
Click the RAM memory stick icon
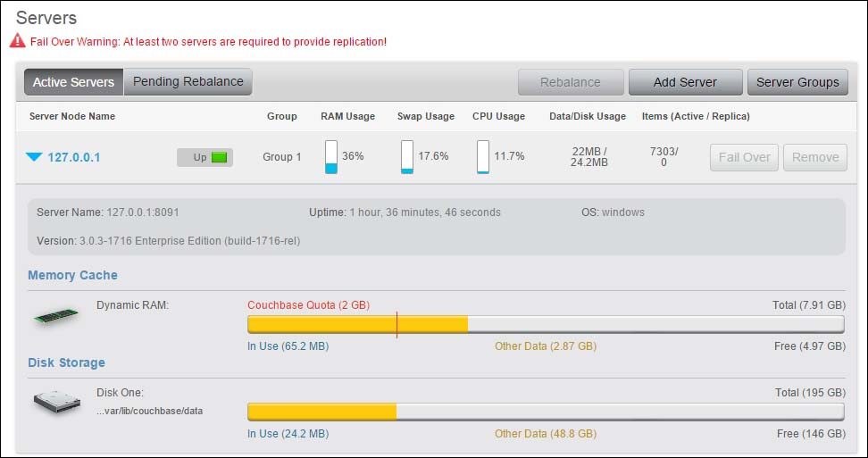click(56, 315)
